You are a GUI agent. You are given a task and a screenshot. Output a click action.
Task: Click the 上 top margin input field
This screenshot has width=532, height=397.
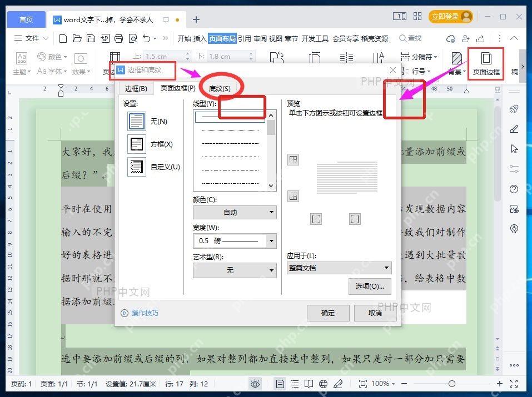[x=168, y=56]
